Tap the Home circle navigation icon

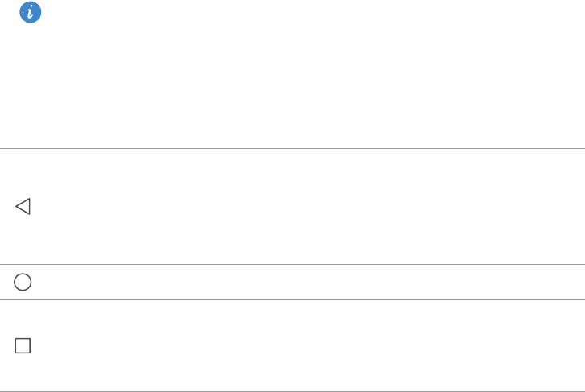pos(23,282)
